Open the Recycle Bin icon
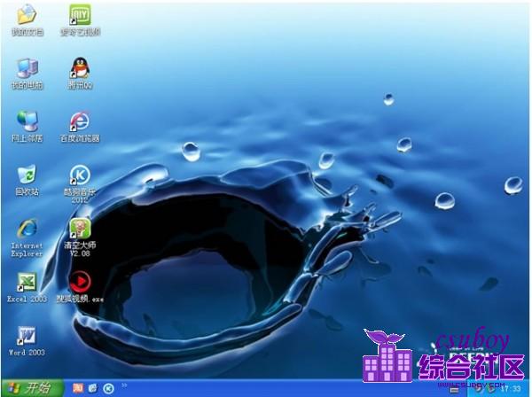 pyautogui.click(x=27, y=175)
